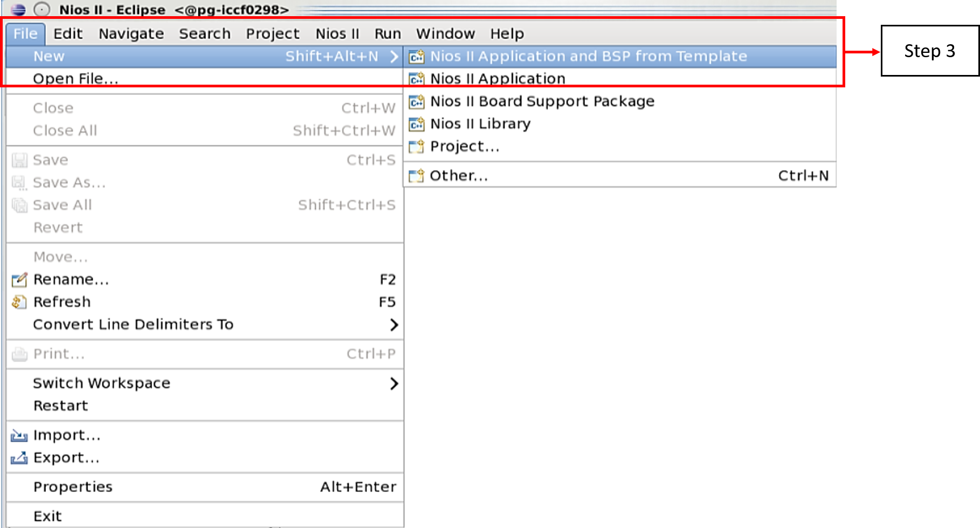Click the Nios II Application and BSP template icon

416,57
